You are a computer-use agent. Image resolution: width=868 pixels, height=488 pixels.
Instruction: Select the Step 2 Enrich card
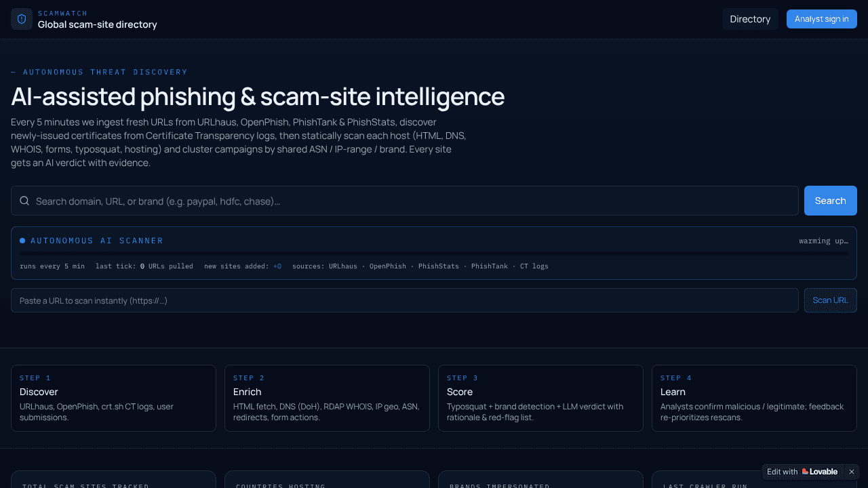(x=327, y=398)
